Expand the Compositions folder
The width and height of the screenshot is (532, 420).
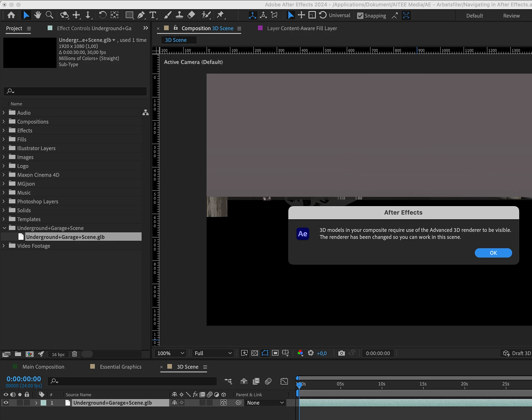click(4, 121)
